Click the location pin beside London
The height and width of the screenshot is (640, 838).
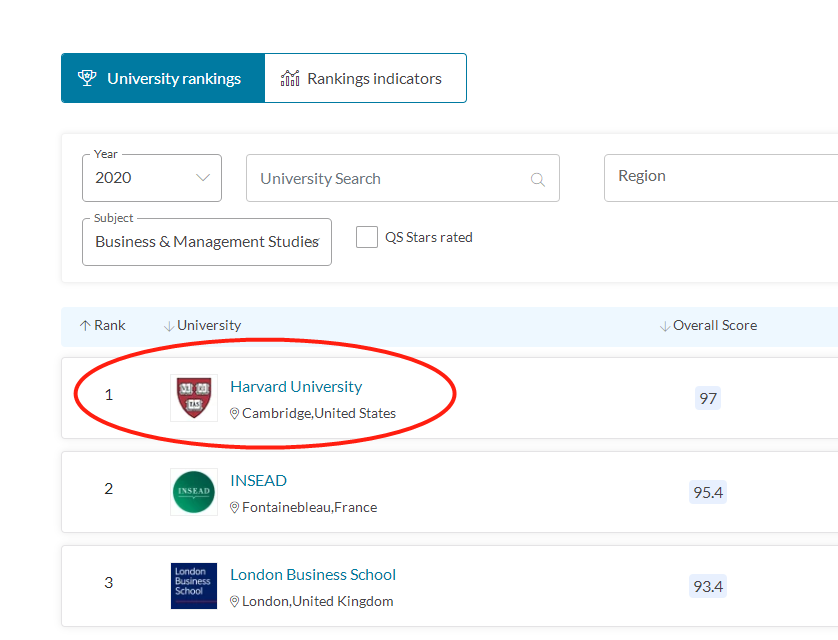point(235,602)
